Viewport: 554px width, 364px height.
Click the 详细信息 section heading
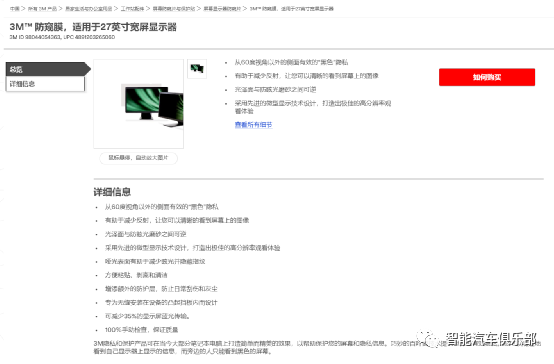click(x=112, y=192)
